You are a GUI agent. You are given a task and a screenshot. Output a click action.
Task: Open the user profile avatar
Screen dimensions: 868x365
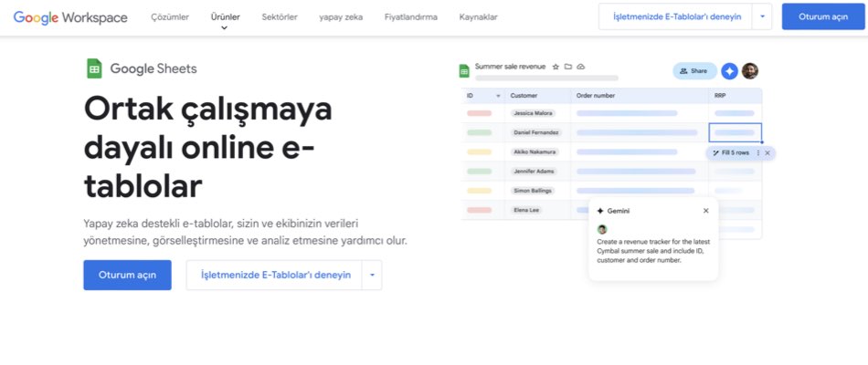click(750, 71)
